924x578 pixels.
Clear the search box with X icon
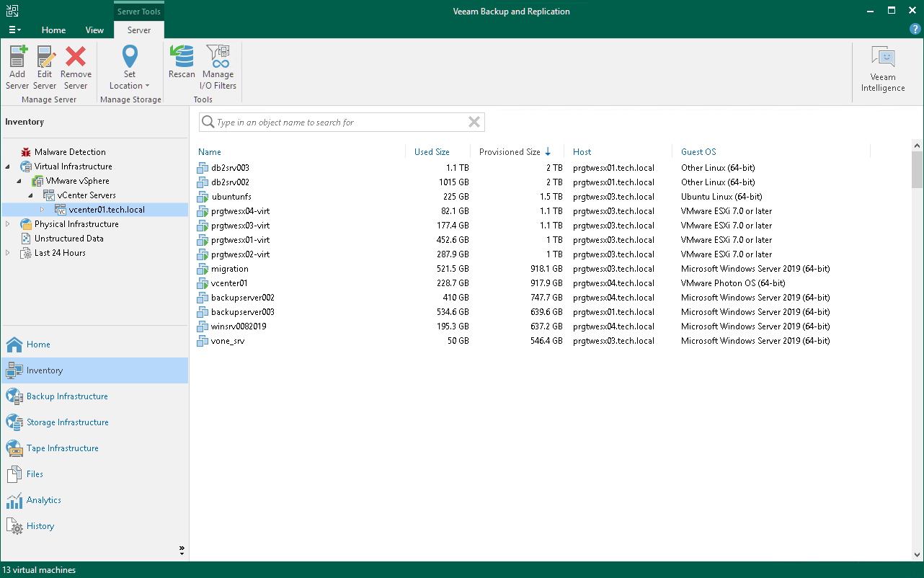474,123
